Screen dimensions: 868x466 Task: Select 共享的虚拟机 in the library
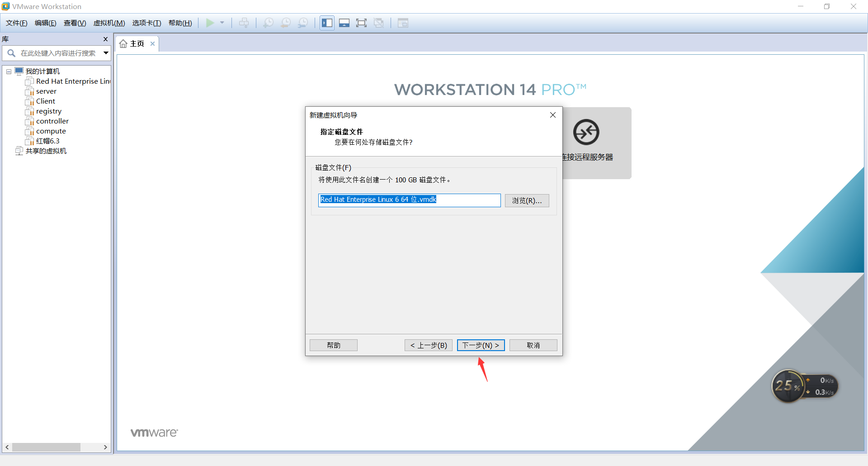(46, 151)
